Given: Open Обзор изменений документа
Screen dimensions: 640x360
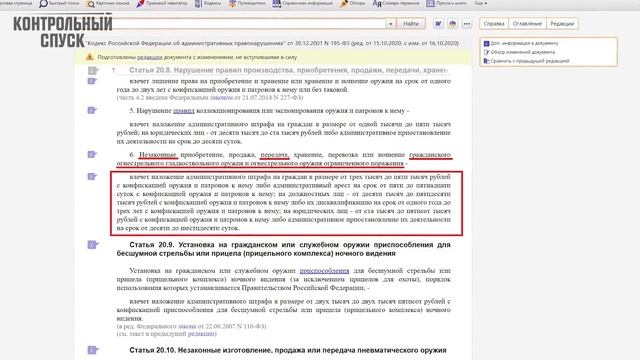Looking at the screenshot, I should click(519, 52).
